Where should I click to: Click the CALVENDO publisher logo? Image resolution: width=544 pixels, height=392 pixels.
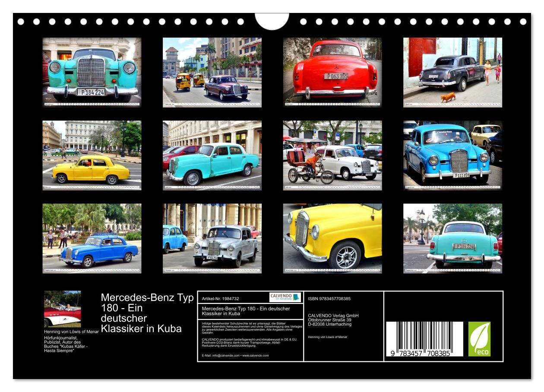coord(285,297)
